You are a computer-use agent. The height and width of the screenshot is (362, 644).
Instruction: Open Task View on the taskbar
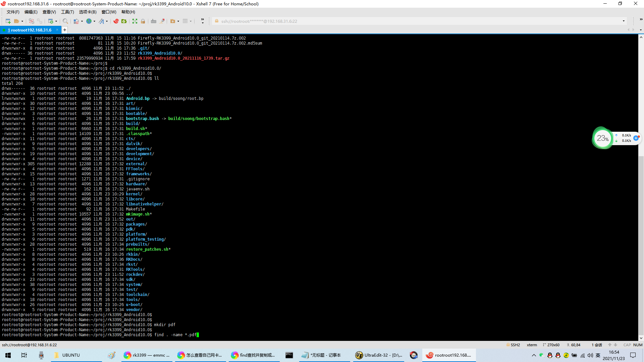coord(24,355)
